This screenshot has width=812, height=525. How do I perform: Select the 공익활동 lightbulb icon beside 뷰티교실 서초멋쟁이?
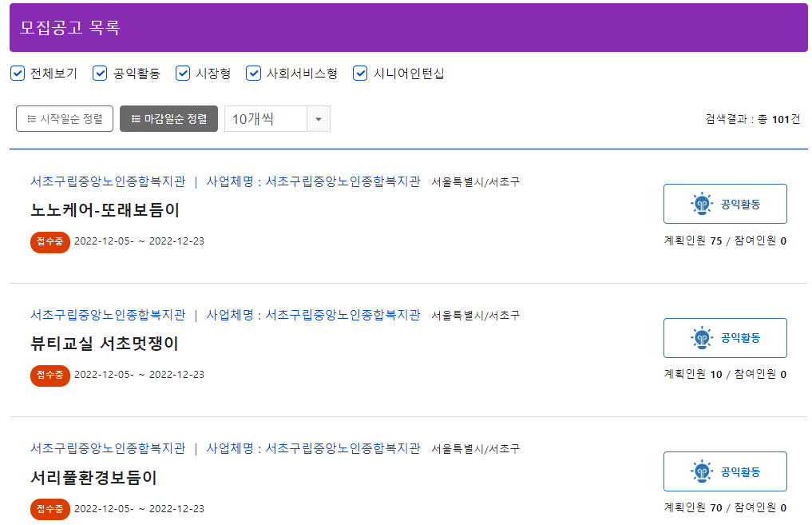pos(702,337)
